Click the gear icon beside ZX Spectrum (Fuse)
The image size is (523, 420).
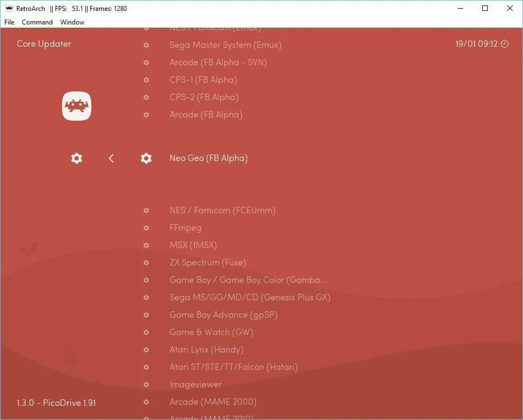point(146,262)
